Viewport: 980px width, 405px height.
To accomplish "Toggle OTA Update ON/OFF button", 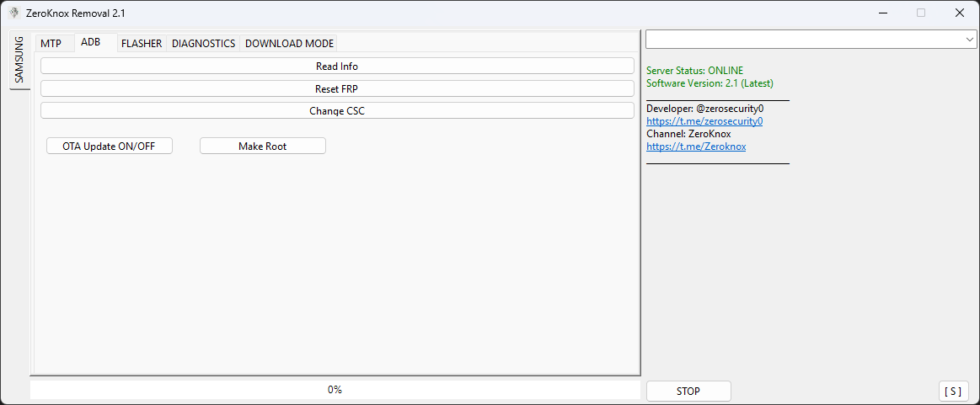I will click(x=110, y=146).
